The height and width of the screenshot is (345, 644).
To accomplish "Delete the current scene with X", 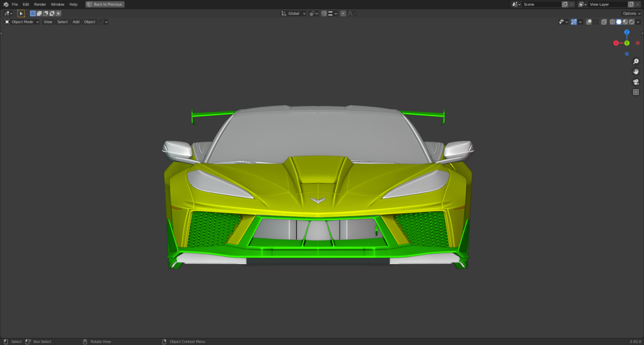I will pyautogui.click(x=572, y=4).
